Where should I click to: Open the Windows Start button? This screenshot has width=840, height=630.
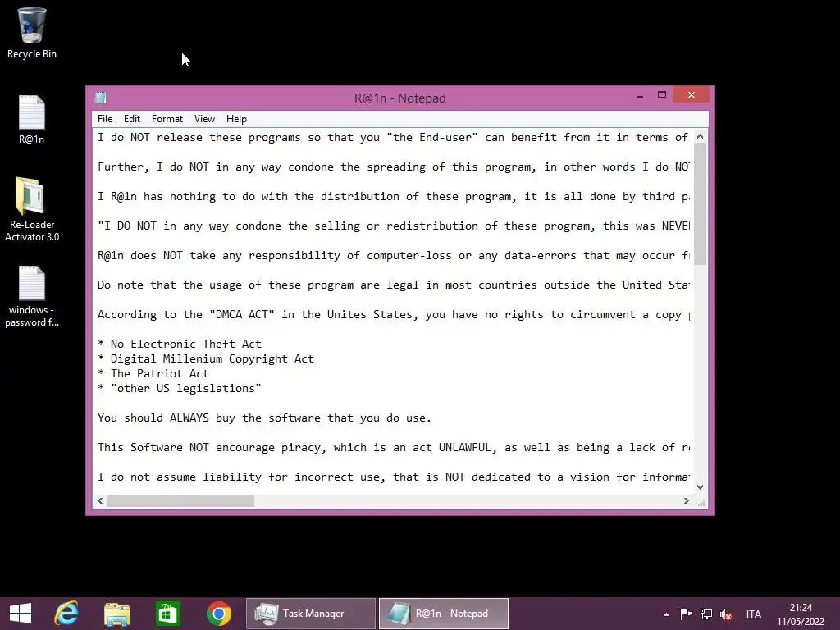[21, 614]
